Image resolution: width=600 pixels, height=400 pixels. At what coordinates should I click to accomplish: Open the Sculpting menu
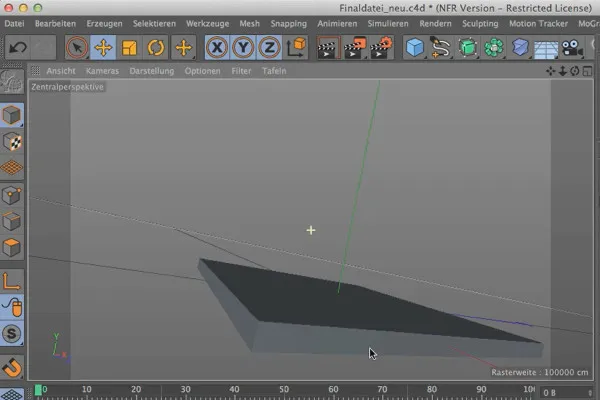click(x=480, y=24)
